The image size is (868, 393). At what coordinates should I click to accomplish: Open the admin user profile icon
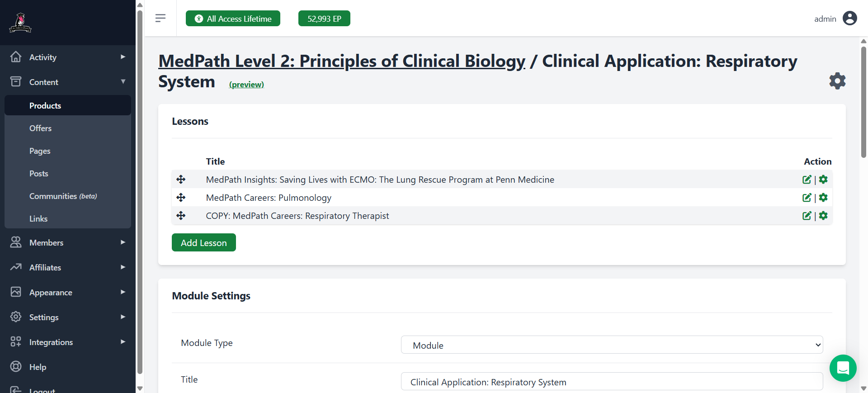(849, 19)
